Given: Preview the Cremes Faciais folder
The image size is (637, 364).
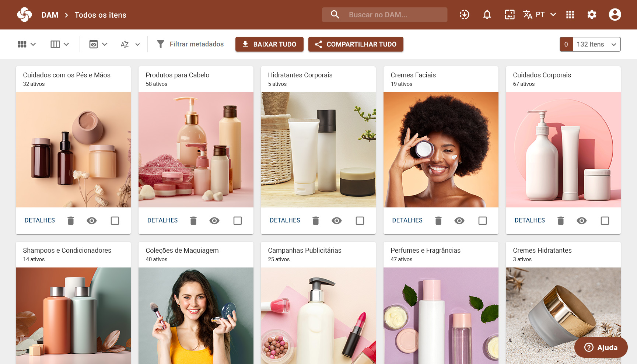Looking at the screenshot, I should click(459, 221).
